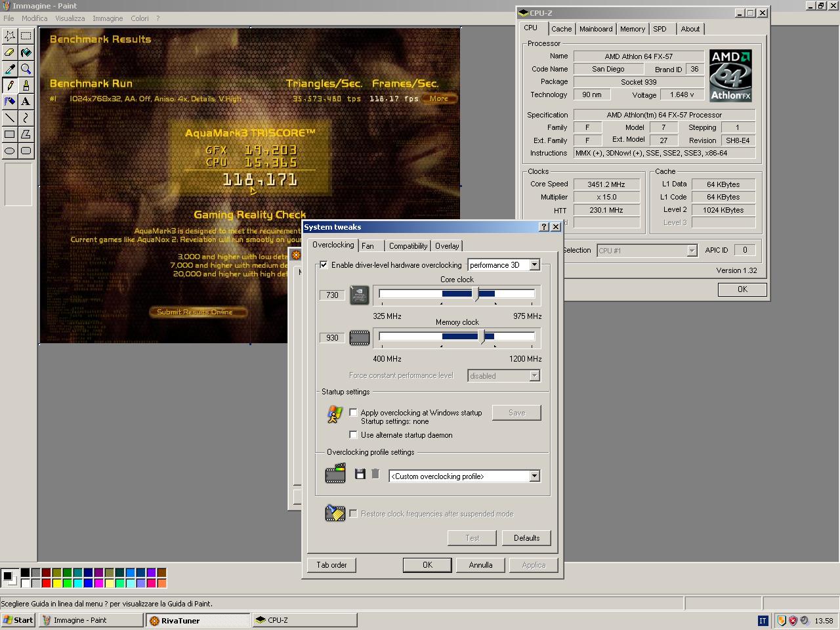Toggle Enable driver-level hardware overclocking checkbox
The width and height of the screenshot is (840, 630).
point(324,265)
